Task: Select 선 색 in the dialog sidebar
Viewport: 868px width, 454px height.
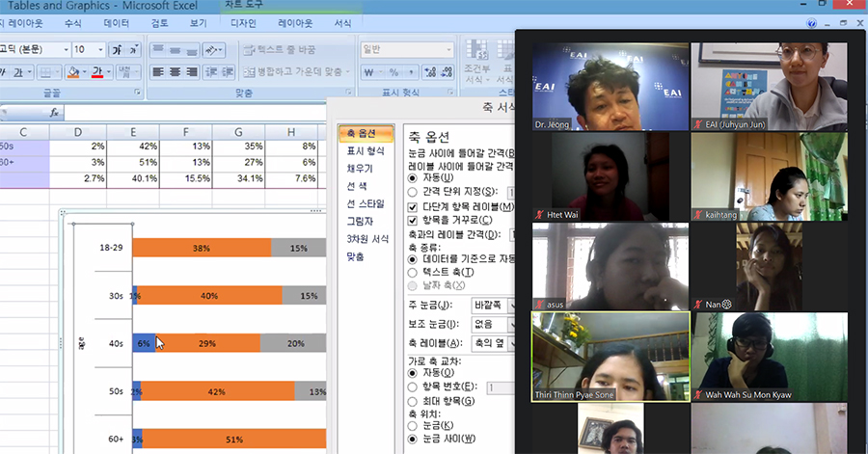Action: [x=357, y=186]
